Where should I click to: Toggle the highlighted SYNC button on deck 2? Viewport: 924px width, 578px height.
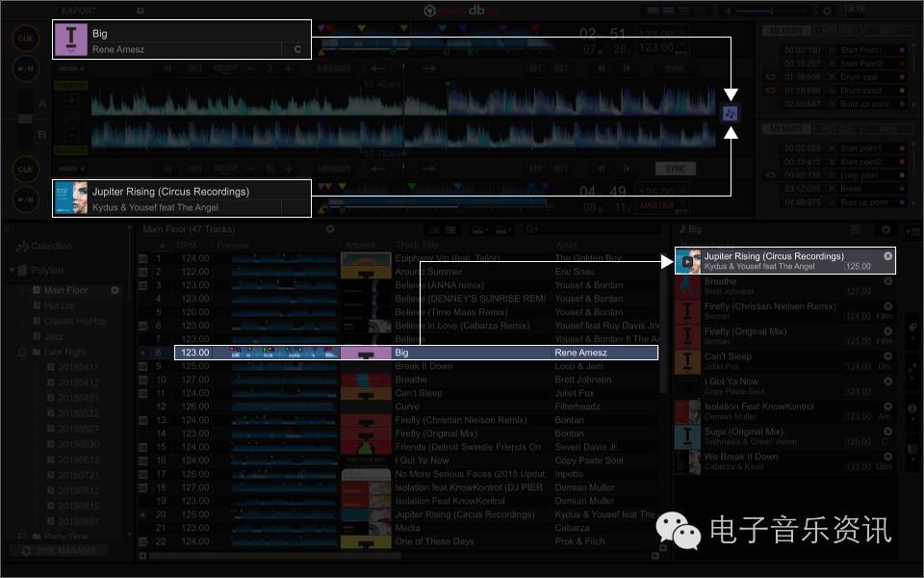(676, 169)
